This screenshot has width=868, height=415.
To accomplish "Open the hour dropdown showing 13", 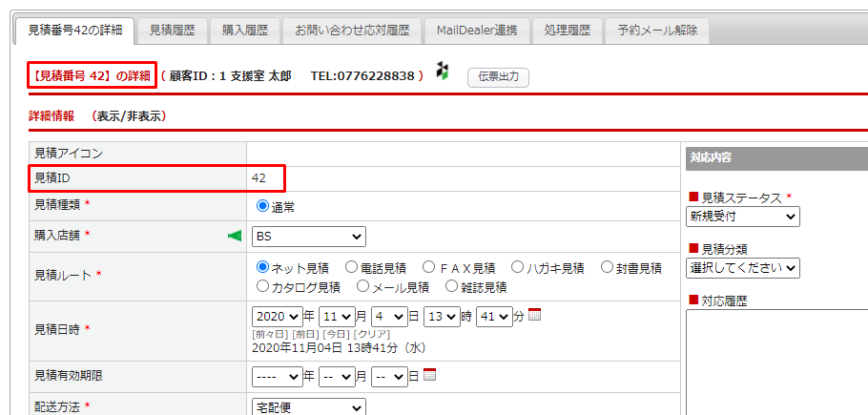I will (442, 317).
